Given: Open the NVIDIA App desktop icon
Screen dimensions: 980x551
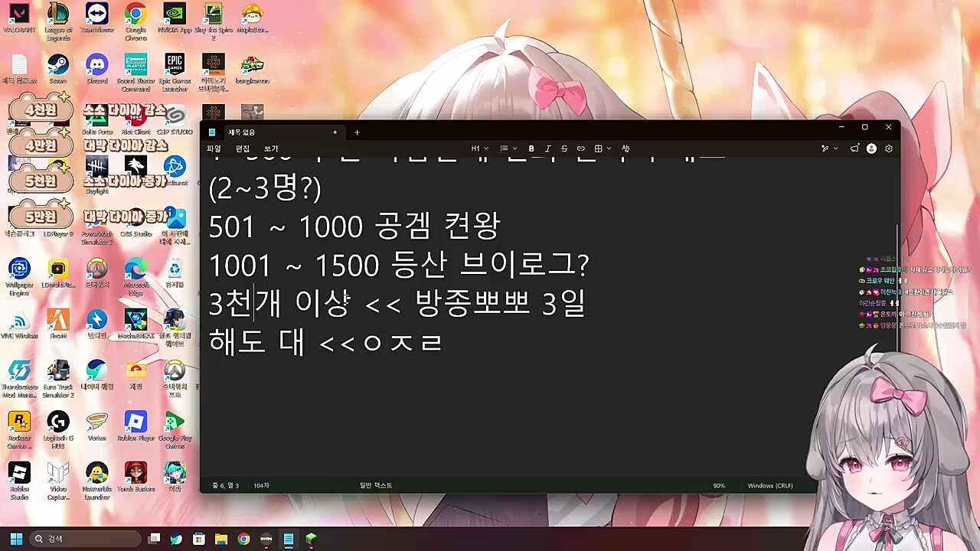Looking at the screenshot, I should click(175, 19).
